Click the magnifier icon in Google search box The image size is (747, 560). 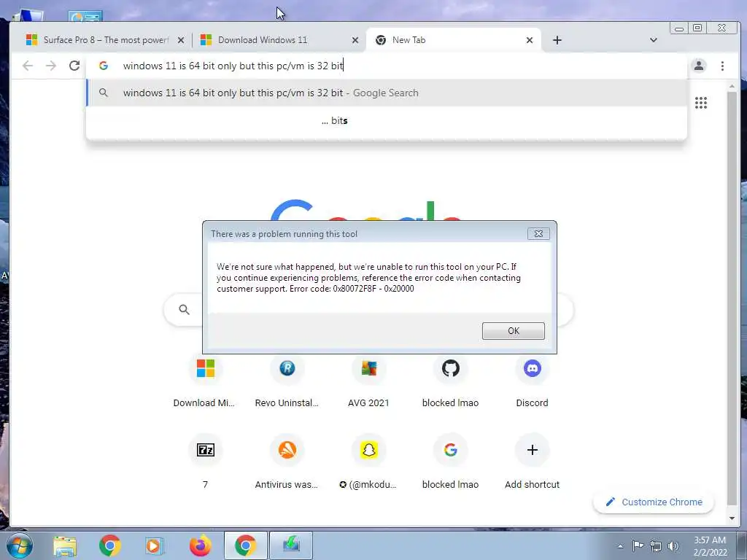click(185, 310)
